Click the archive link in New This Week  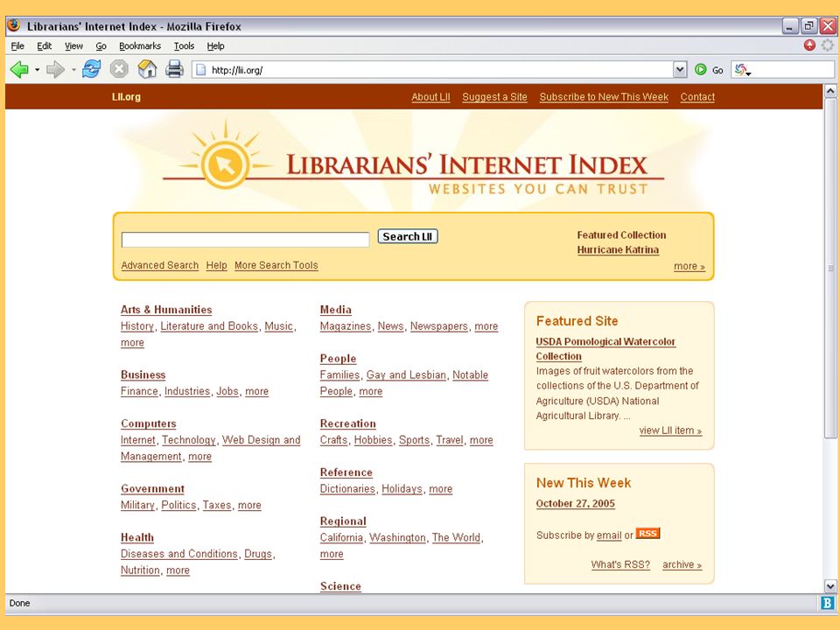(x=682, y=564)
